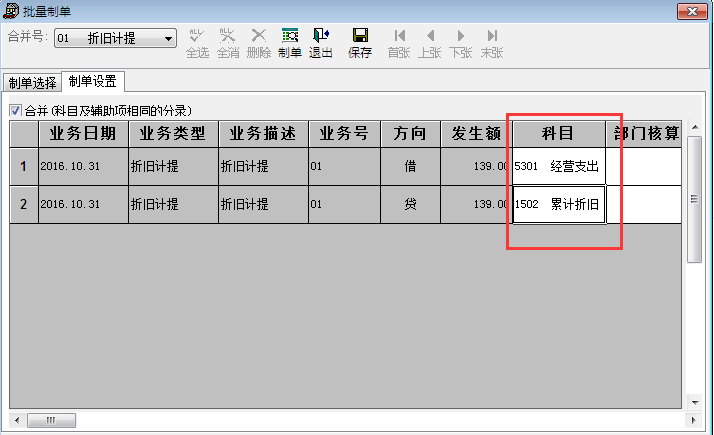The image size is (714, 435).
Task: Click the 全消 deselect-all toolbar icon
Action: tap(228, 42)
